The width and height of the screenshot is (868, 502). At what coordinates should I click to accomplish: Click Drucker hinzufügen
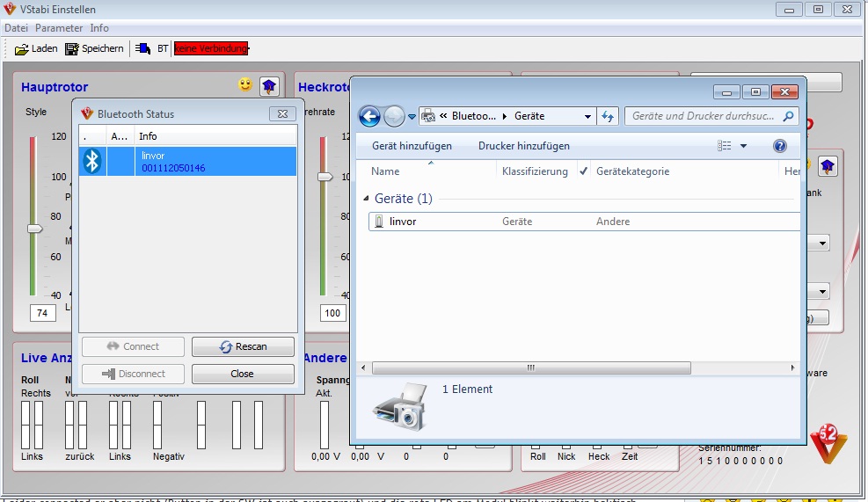[523, 146]
